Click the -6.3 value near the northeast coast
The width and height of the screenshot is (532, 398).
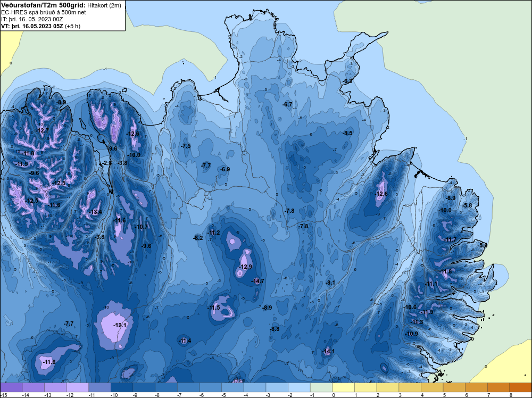[x=347, y=81]
